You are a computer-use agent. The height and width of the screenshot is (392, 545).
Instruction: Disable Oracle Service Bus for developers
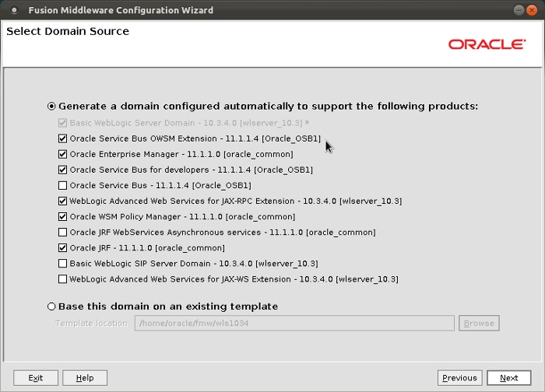click(63, 170)
